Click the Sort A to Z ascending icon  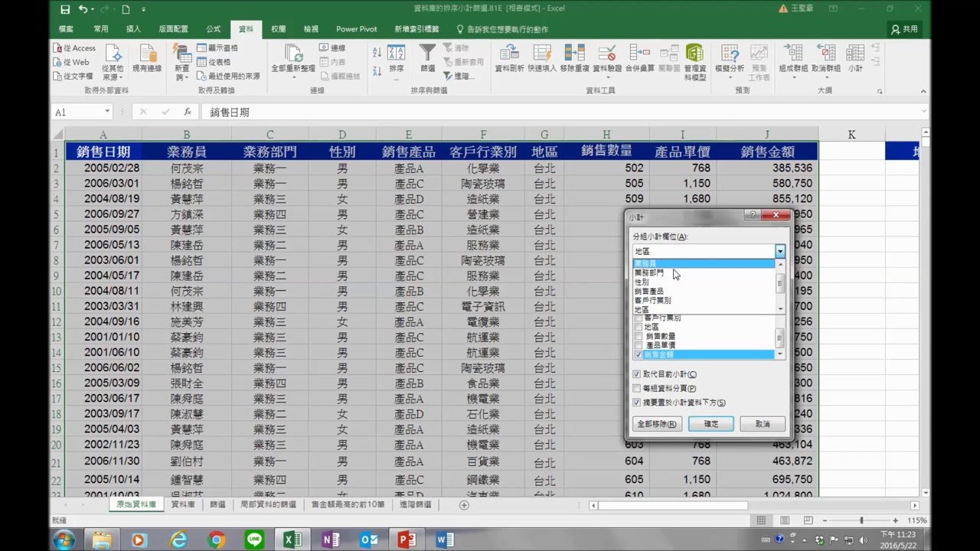[x=377, y=53]
